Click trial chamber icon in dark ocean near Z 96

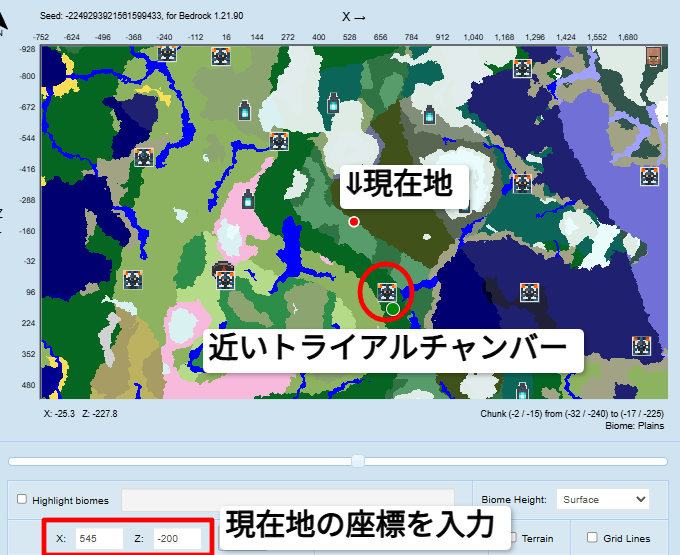(x=530, y=293)
